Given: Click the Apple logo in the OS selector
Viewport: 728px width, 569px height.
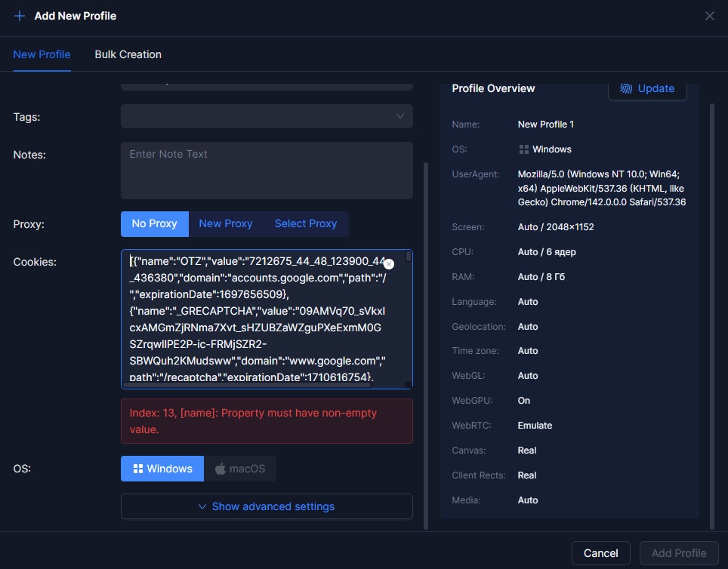Looking at the screenshot, I should click(x=220, y=469).
